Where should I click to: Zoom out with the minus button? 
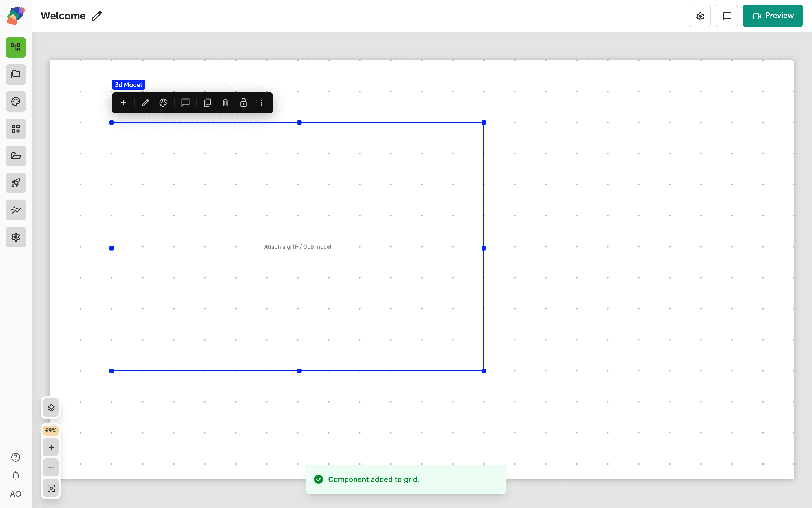coord(51,468)
